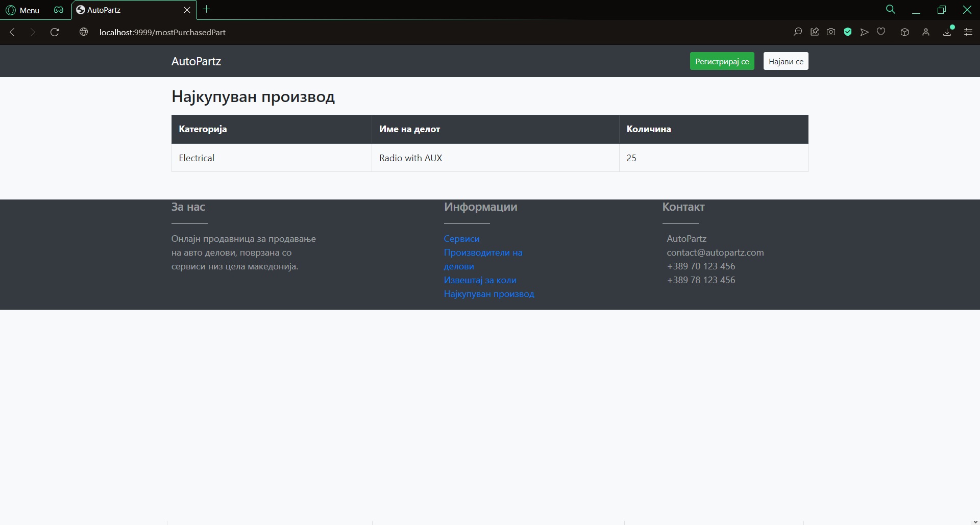This screenshot has width=980, height=525.
Task: Open the Сервиси footer link
Action: (461, 239)
